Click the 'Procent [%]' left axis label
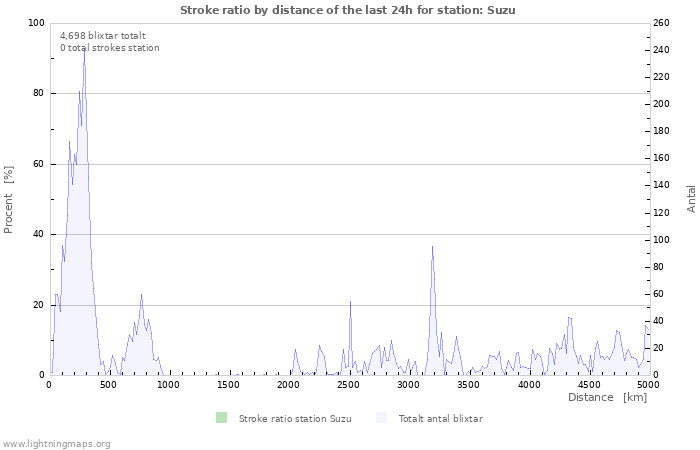 pyautogui.click(x=9, y=199)
